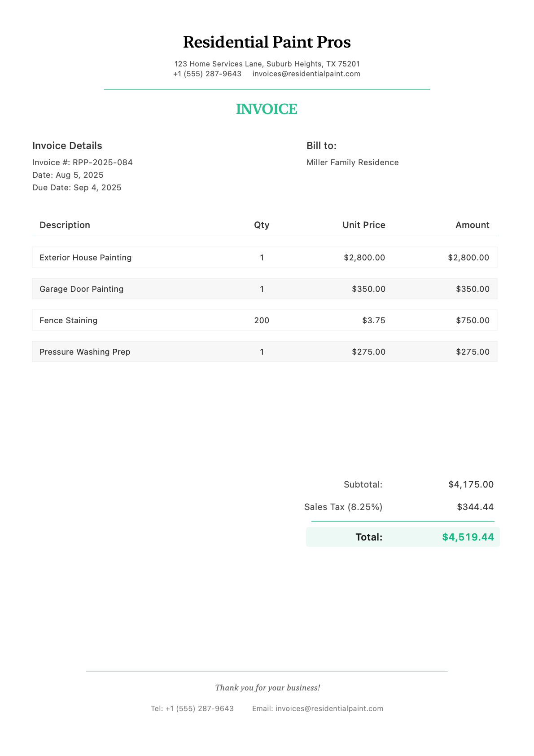Click the Amount column header
534x756 pixels.
pyautogui.click(x=473, y=225)
